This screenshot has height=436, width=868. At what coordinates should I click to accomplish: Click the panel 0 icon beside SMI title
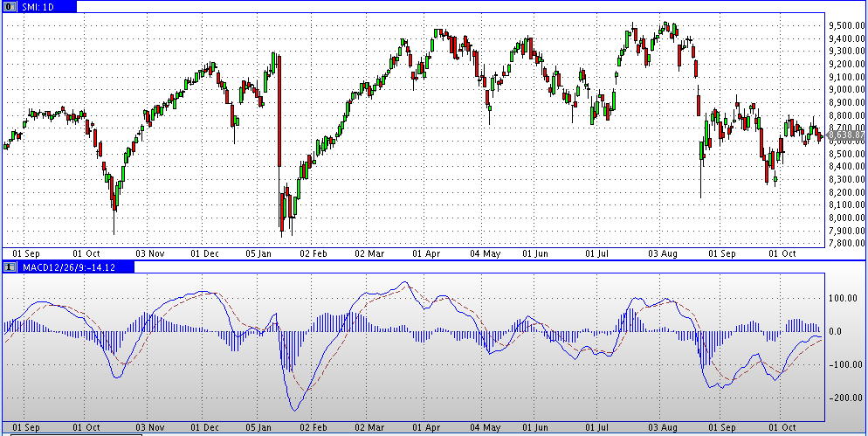point(9,6)
